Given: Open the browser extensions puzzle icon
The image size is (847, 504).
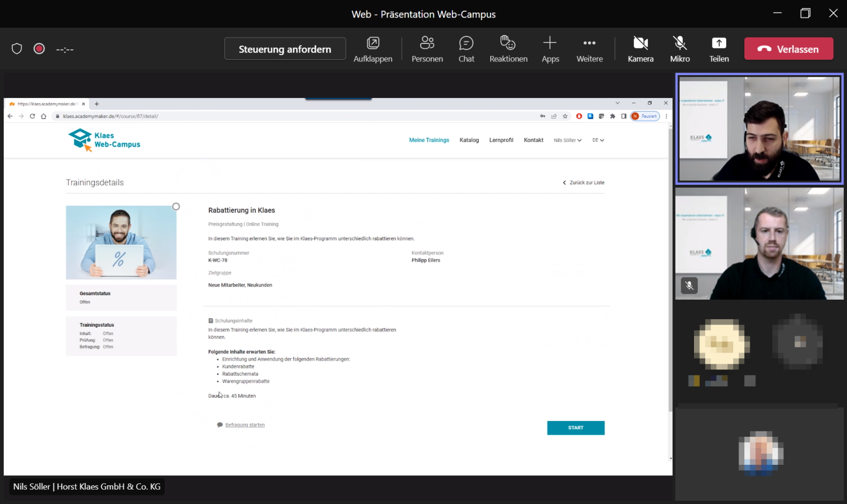Looking at the screenshot, I should click(x=612, y=116).
